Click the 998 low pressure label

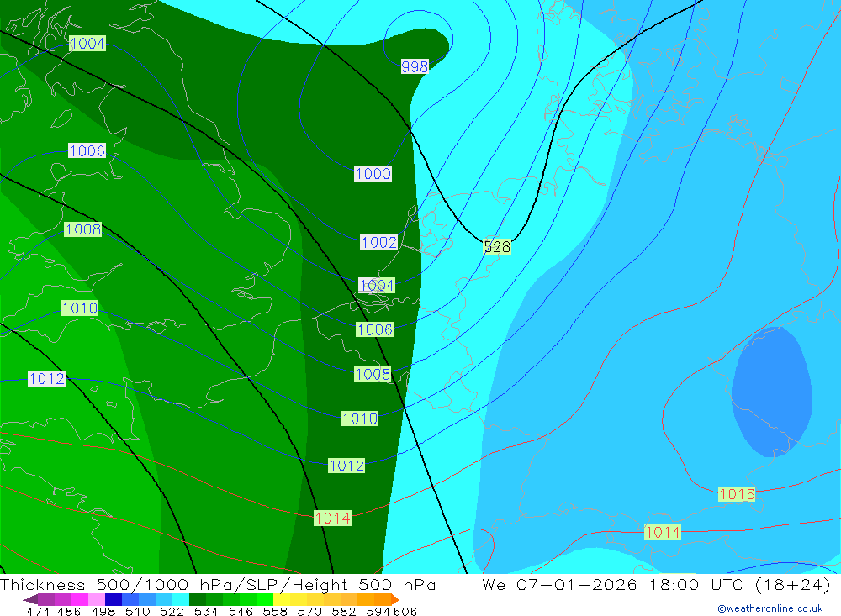point(415,66)
